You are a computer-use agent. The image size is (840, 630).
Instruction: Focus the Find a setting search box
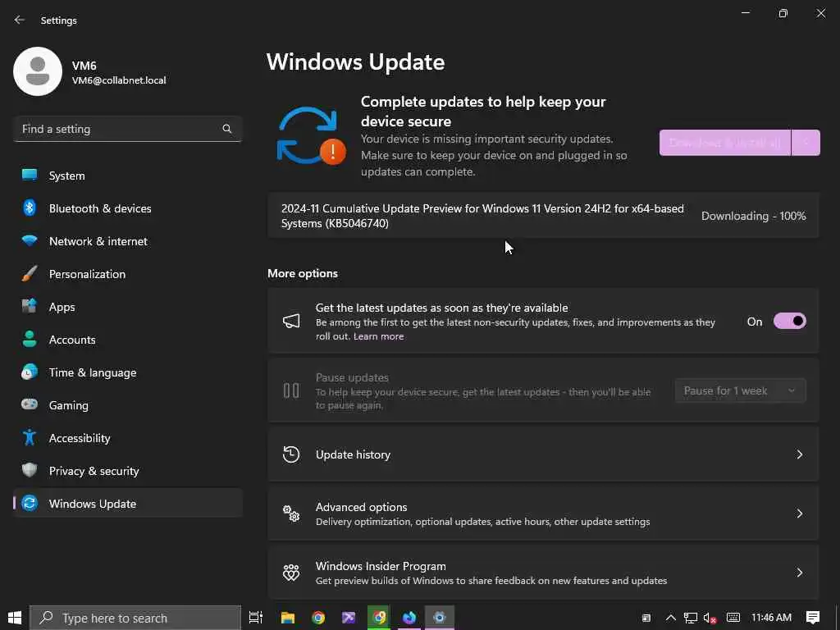point(127,129)
